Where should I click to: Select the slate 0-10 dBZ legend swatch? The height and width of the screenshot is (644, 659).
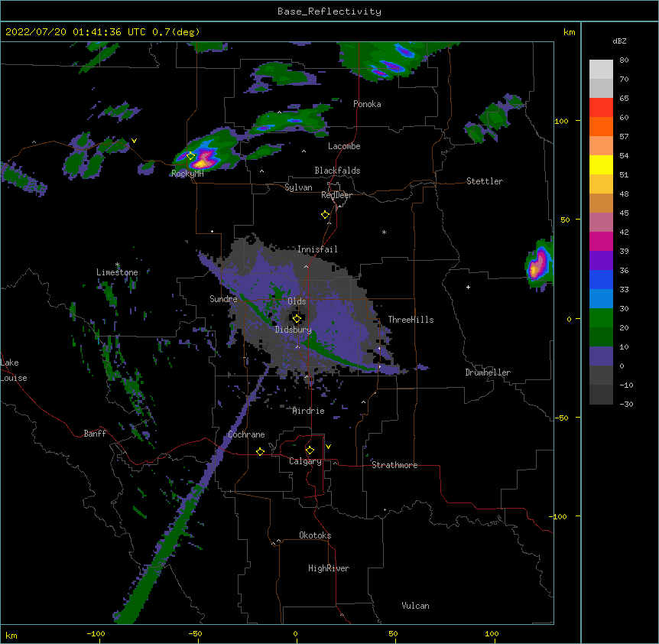(601, 356)
